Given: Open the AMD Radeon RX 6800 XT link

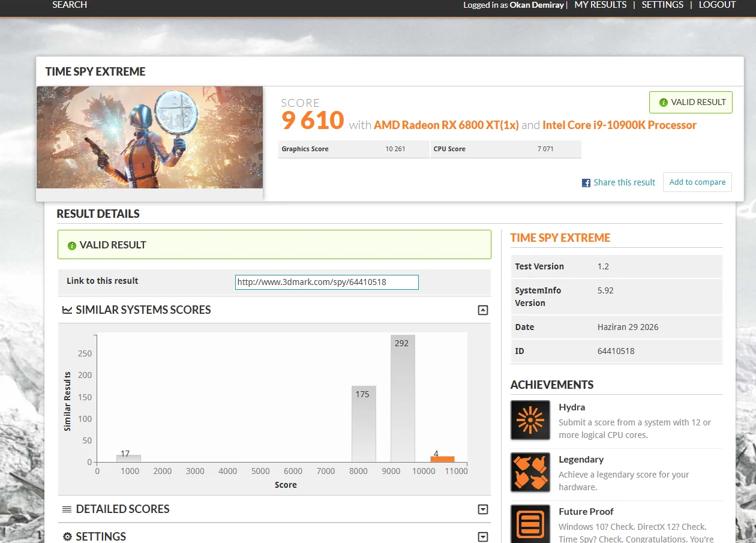Looking at the screenshot, I should 446,125.
